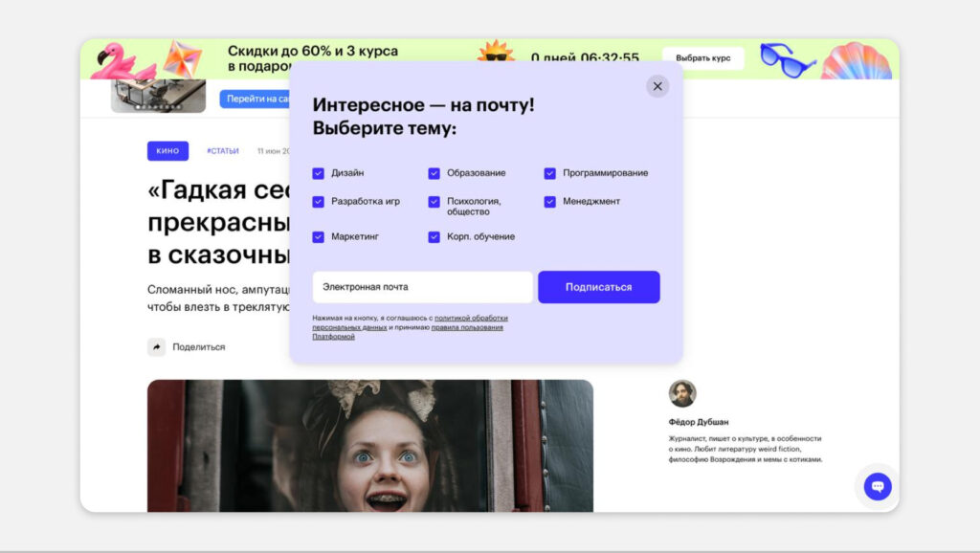The image size is (980, 553).
Task: Disable the Маркетинг topic checkbox
Action: point(318,237)
